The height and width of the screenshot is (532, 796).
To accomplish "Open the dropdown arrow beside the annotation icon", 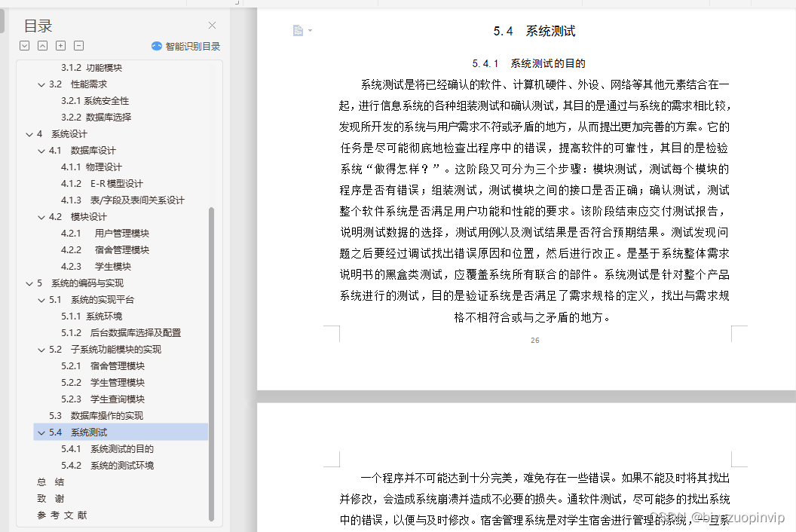I will click(309, 30).
